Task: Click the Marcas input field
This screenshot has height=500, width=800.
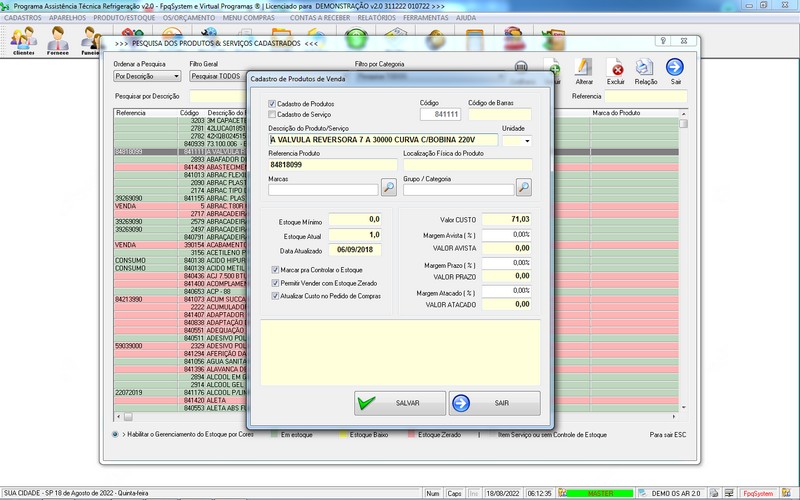Action: click(x=323, y=190)
